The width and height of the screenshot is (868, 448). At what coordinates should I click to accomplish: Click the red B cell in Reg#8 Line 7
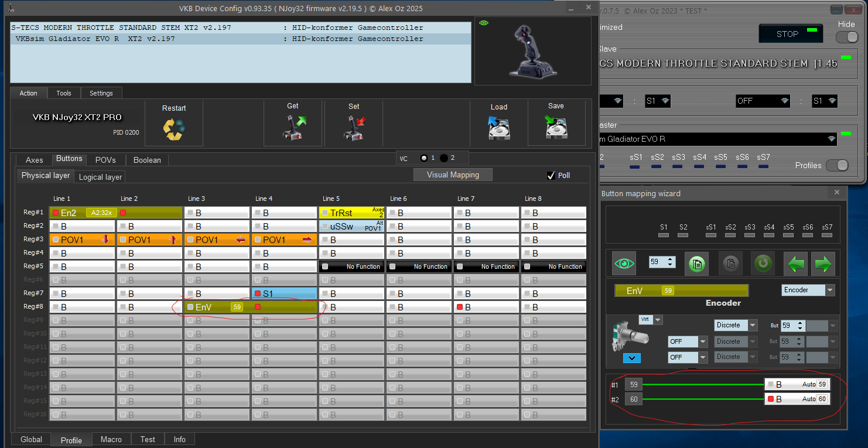pos(486,307)
